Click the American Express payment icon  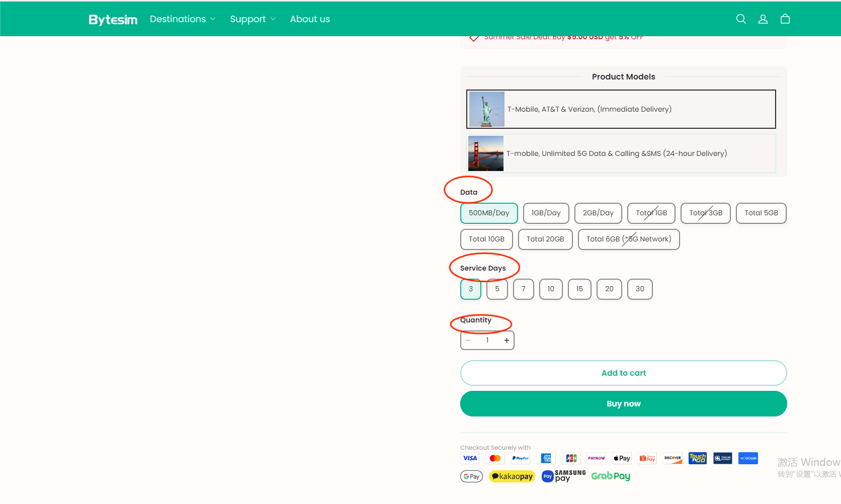click(x=546, y=458)
